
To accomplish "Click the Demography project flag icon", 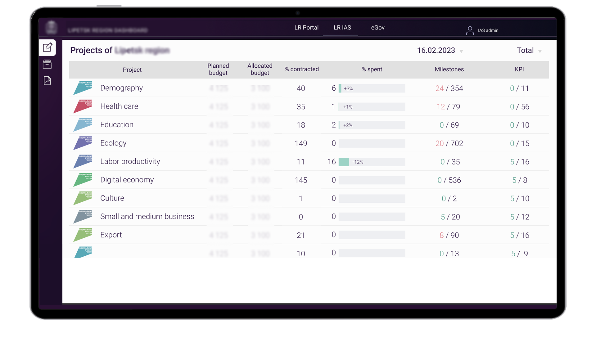I will click(83, 88).
